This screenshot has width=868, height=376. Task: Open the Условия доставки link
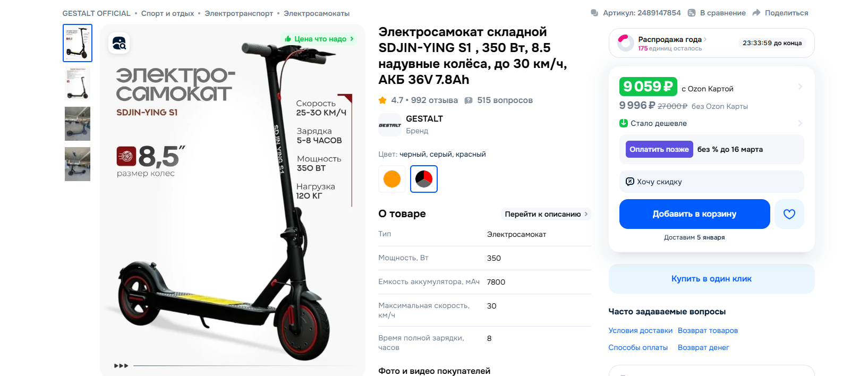[x=640, y=330]
